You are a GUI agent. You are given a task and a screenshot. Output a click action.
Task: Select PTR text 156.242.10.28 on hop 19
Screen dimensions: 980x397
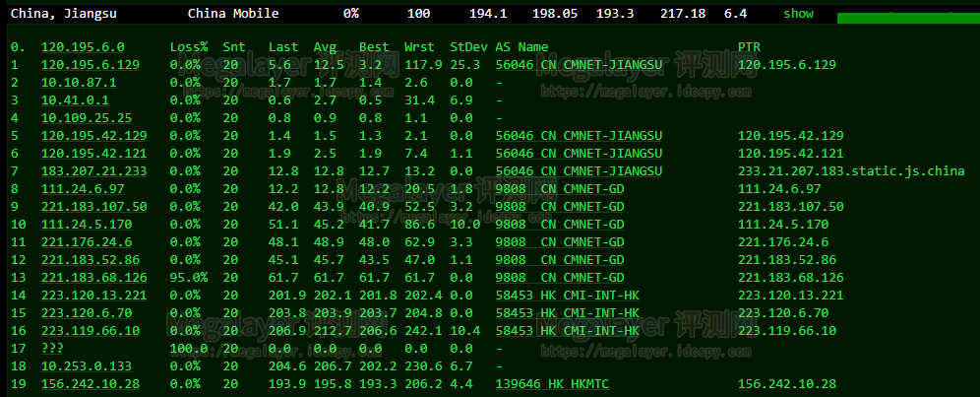pyautogui.click(x=787, y=384)
